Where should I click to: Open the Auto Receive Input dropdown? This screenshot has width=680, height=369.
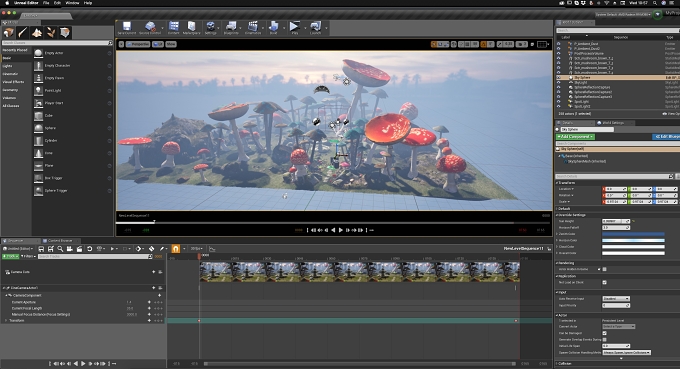616,299
